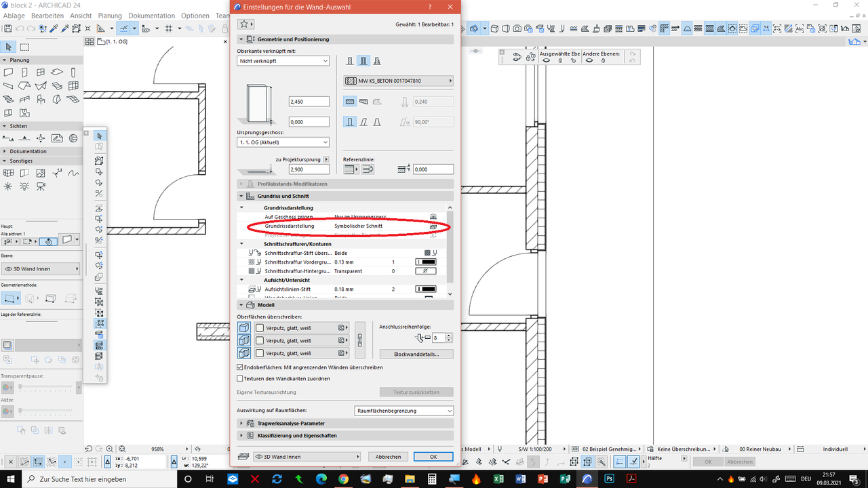Select the Lamp tool under Sonstiges
Image resolution: width=868 pixels, height=488 pixels.
(x=24, y=186)
